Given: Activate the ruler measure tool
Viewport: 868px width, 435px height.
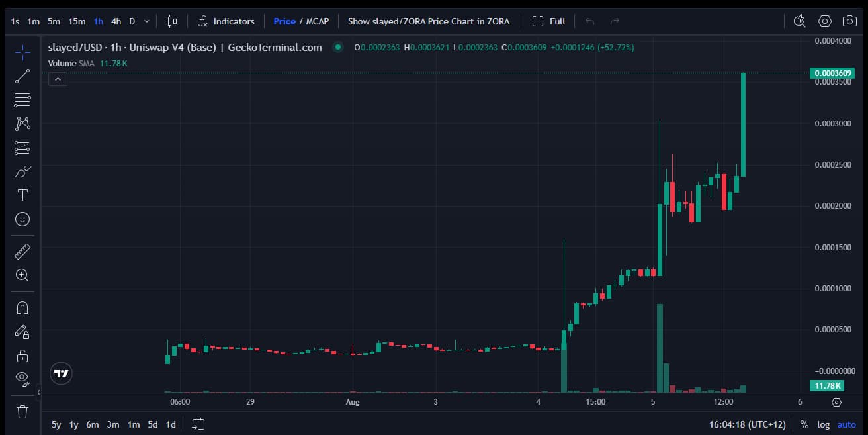Looking at the screenshot, I should pos(22,252).
